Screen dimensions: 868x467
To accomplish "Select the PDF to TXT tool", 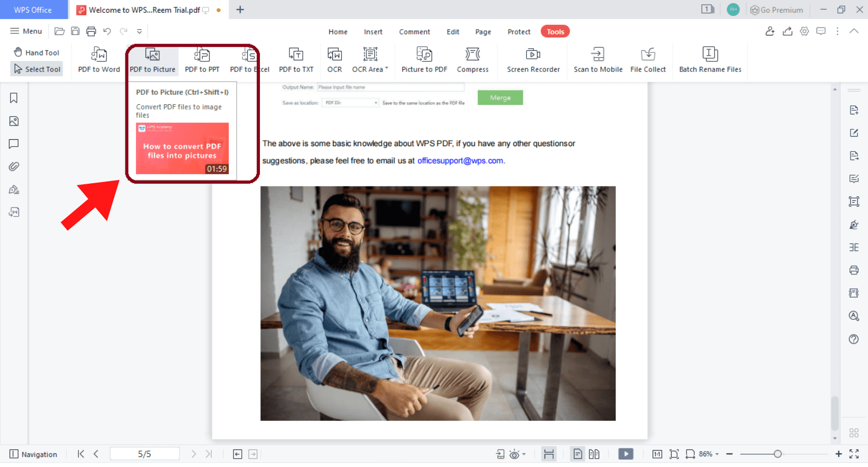I will [296, 60].
